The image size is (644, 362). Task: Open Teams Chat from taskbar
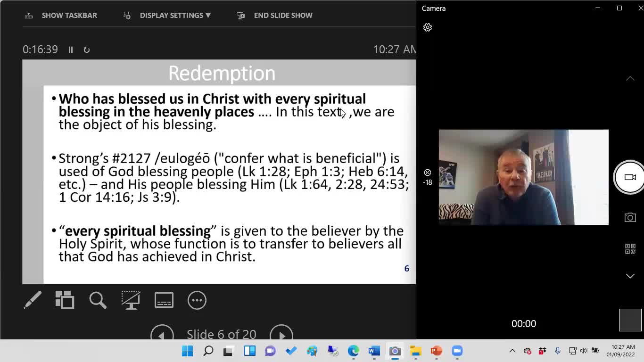[x=270, y=351]
